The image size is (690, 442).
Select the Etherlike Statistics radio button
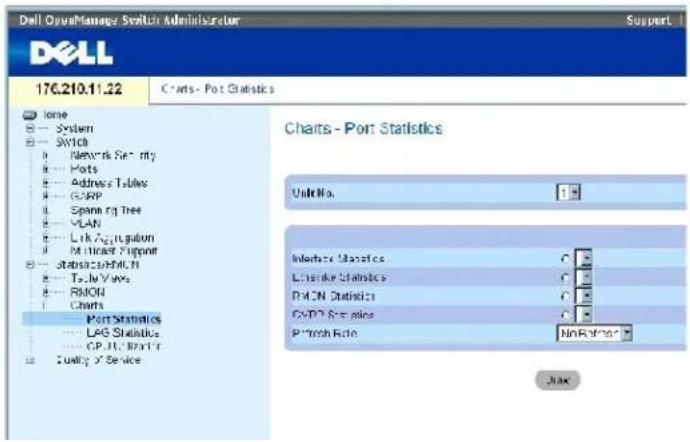[x=566, y=278]
